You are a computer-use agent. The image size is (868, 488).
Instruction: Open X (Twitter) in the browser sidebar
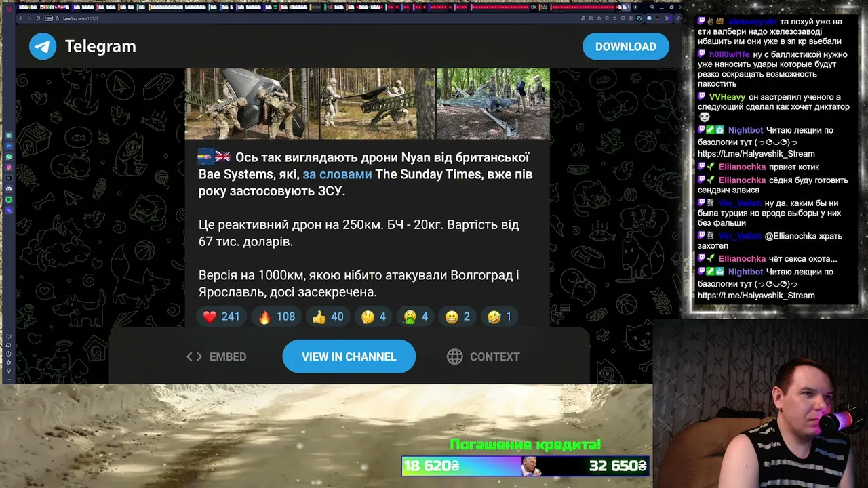9,178
